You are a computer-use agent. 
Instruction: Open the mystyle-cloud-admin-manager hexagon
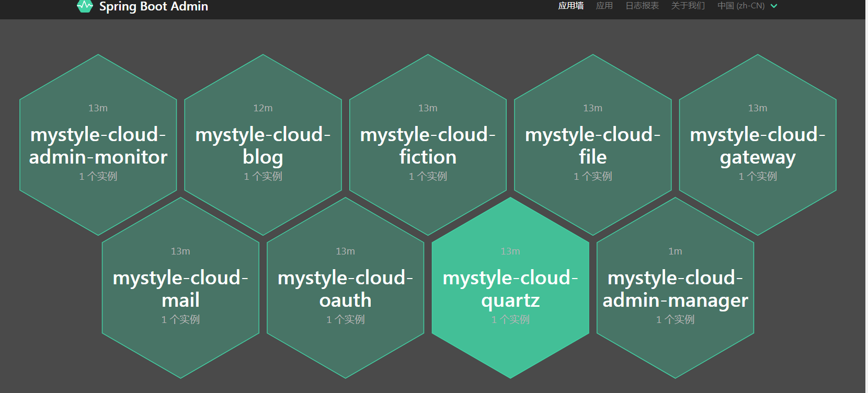pos(675,288)
